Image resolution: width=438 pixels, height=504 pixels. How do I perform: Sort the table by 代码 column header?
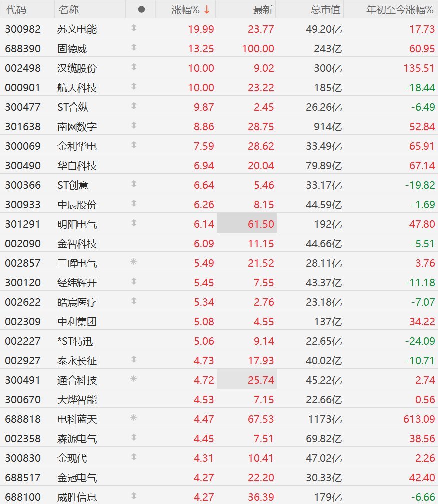point(16,10)
